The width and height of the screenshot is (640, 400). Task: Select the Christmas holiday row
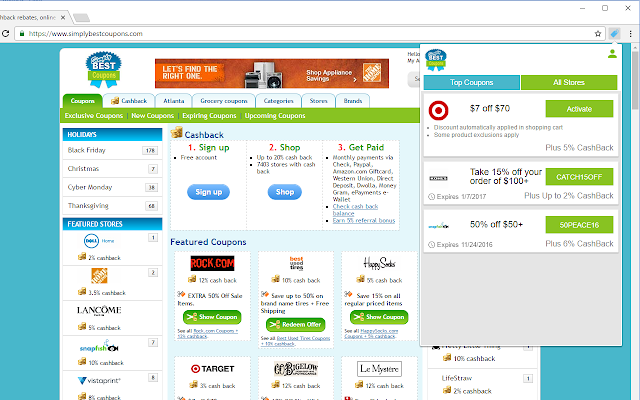click(x=112, y=169)
